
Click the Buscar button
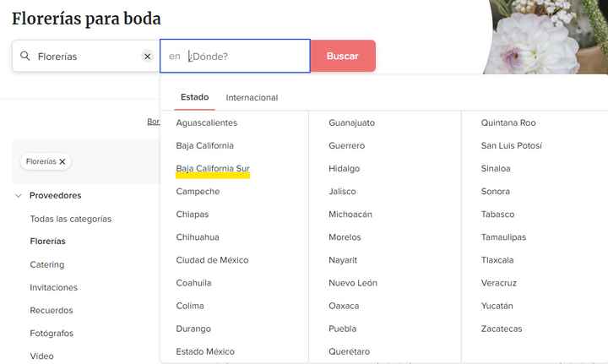click(x=343, y=57)
